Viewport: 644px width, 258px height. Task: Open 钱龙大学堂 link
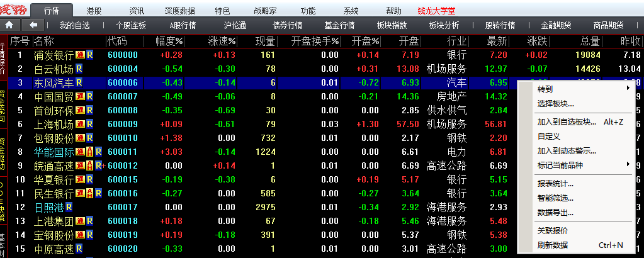pyautogui.click(x=436, y=11)
